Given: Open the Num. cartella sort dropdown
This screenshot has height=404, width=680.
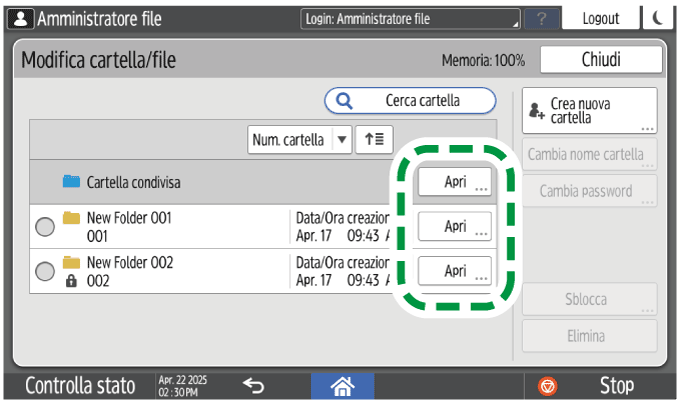Looking at the screenshot, I should [299, 140].
